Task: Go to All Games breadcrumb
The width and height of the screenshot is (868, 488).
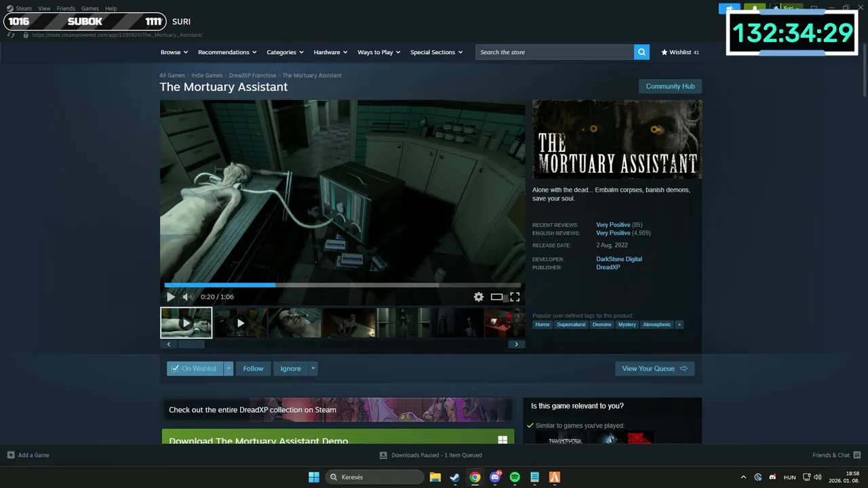Action: click(172, 75)
